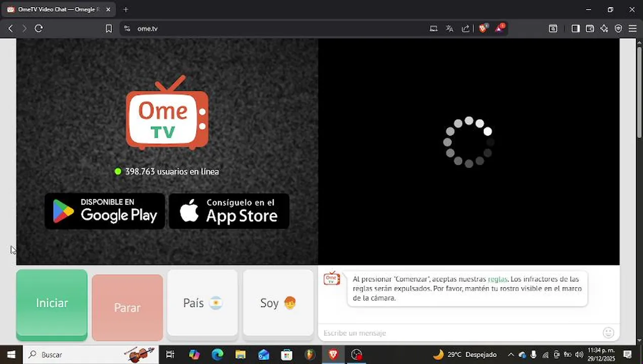Open the Brave VPN shield icon

(x=618, y=29)
